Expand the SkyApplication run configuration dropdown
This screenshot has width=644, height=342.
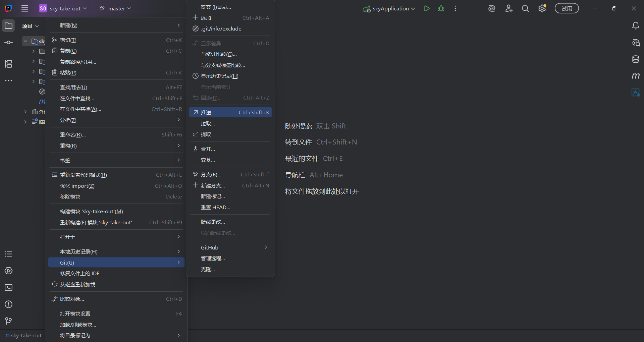pos(390,9)
